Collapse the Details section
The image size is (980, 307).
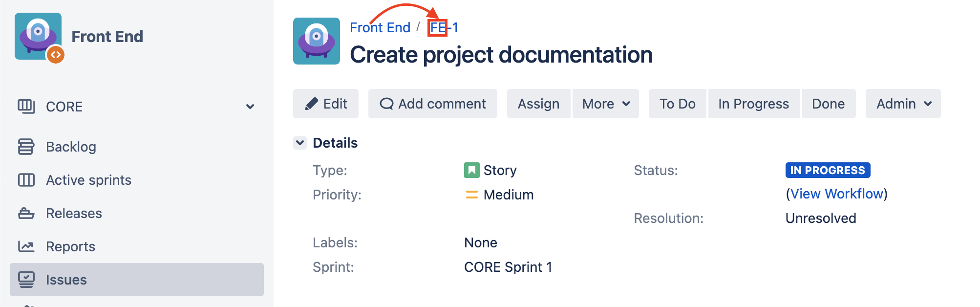click(300, 143)
